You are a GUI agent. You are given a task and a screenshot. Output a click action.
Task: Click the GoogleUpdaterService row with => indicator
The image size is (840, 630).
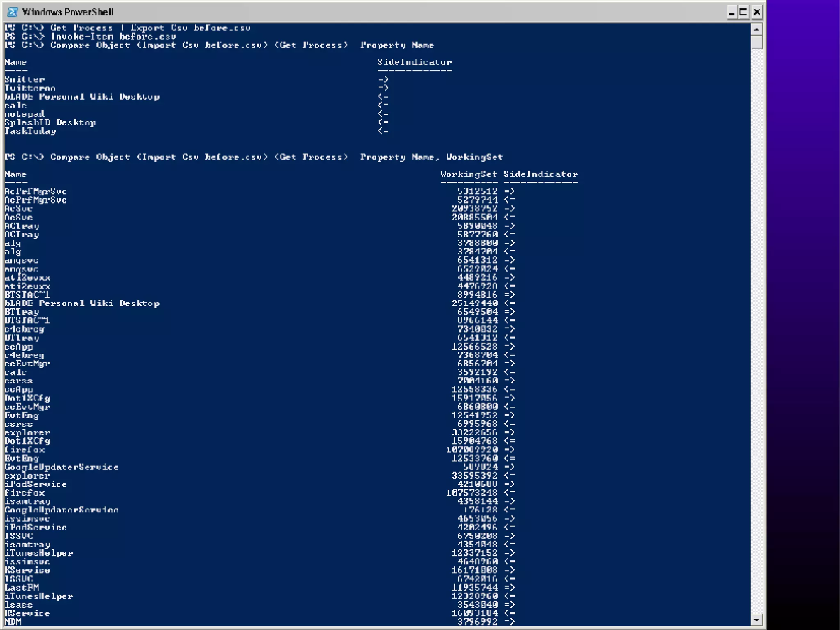click(x=62, y=467)
